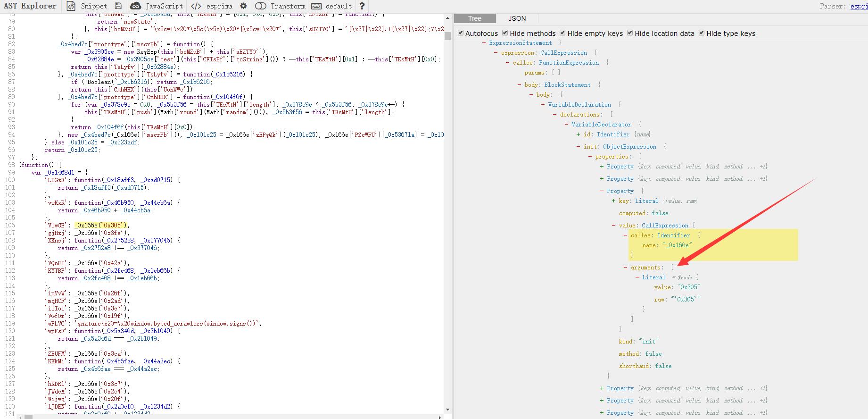
Task: Click the kind "init" value
Action: coord(649,342)
